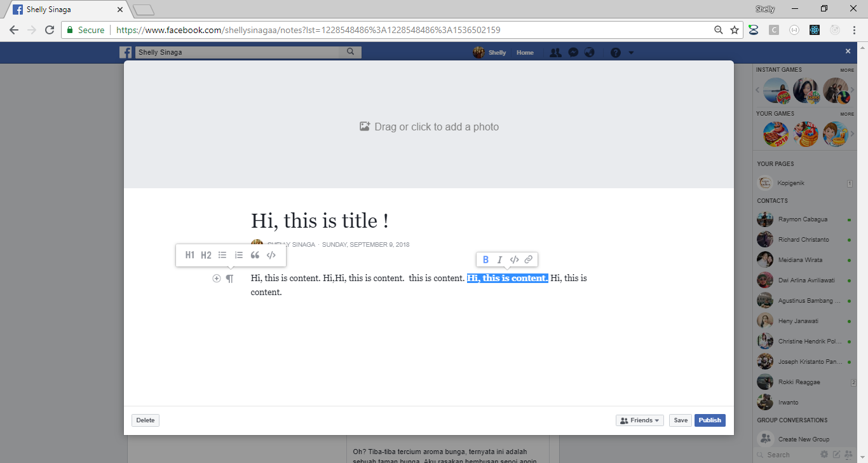Insert a block quote with the quote icon
Screen dimensions: 868x463
[x=255, y=254]
